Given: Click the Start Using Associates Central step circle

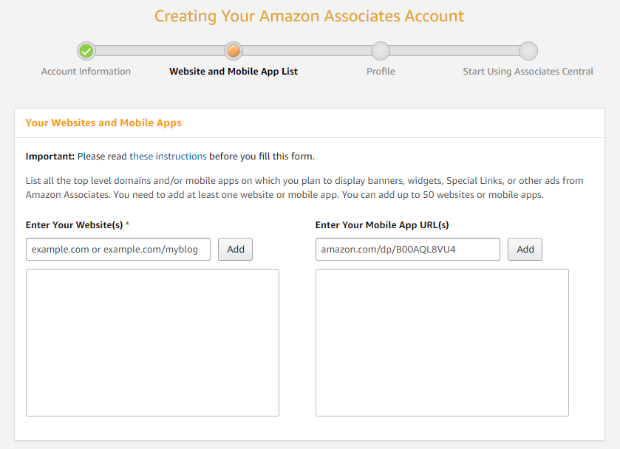Looking at the screenshot, I should (x=528, y=51).
